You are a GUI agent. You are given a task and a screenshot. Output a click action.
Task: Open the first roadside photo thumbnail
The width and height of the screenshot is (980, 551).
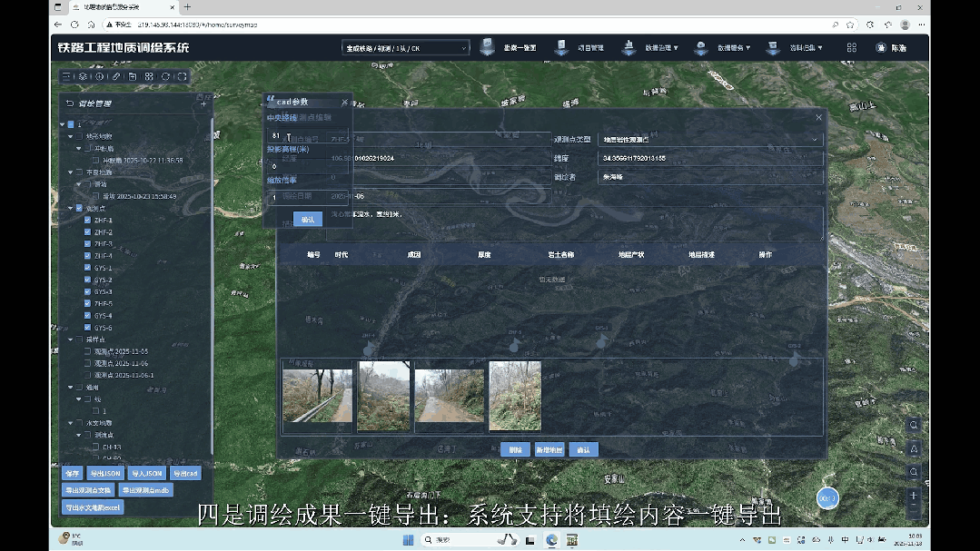[x=318, y=396]
